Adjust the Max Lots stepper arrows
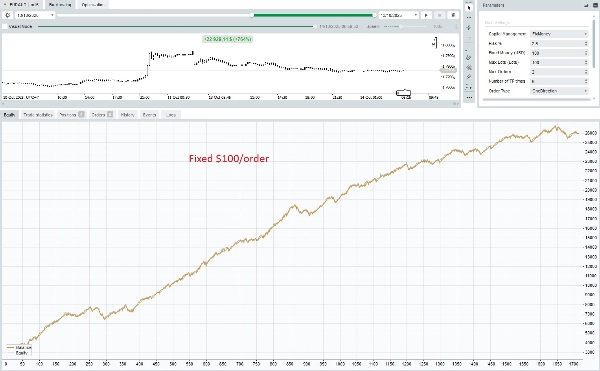The image size is (600, 371). 586,62
